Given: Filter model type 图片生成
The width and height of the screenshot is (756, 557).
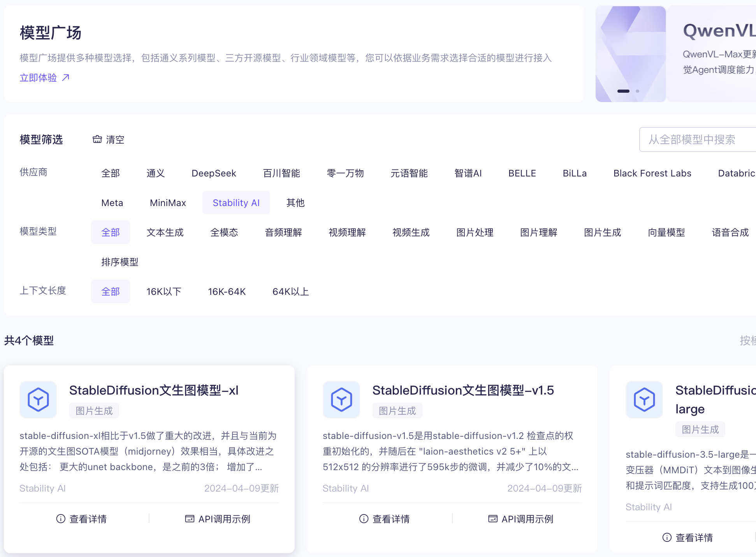Looking at the screenshot, I should pos(603,233).
